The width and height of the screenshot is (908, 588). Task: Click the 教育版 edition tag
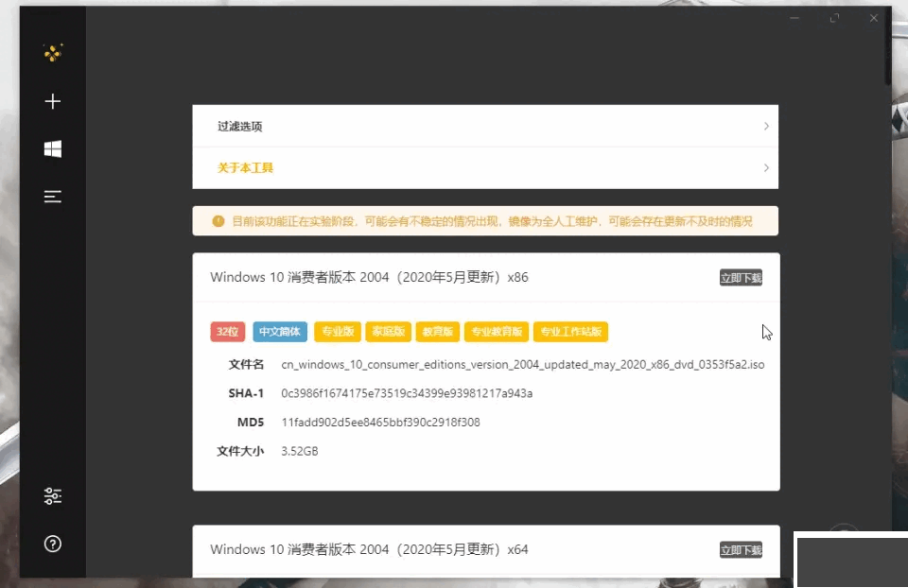coord(438,332)
